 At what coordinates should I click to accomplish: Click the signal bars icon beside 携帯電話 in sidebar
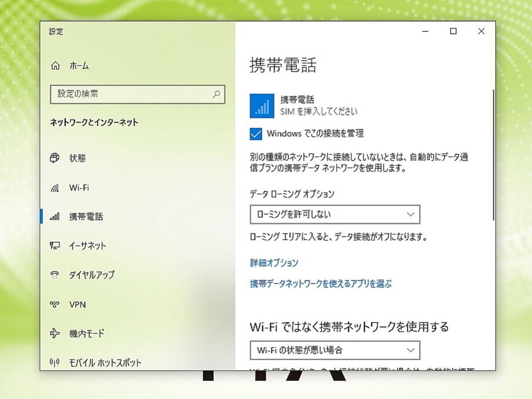tap(55, 217)
